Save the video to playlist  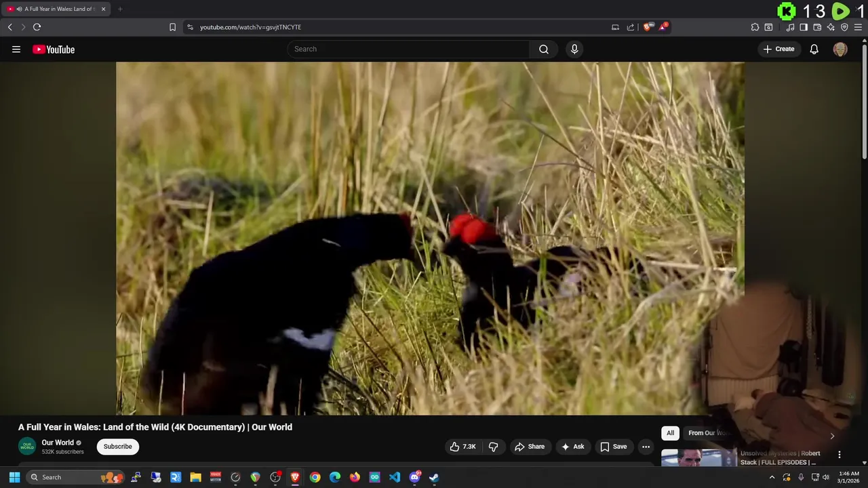pos(613,447)
